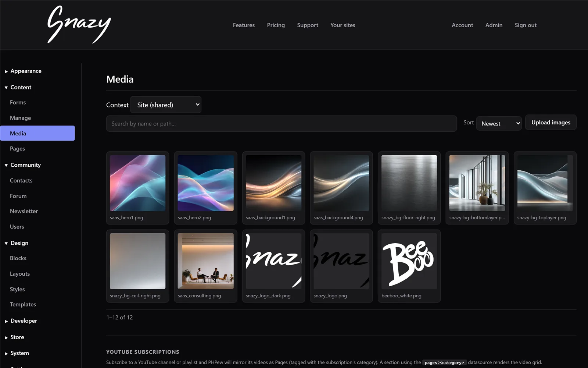Open the Sort dropdown set to Newest
Screen dimensions: 588x368
tap(499, 124)
